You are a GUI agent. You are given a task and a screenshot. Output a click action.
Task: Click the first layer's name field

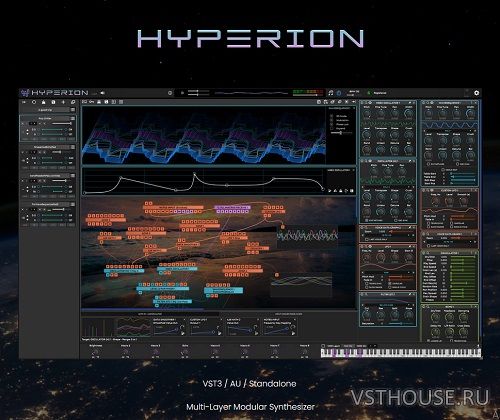pyautogui.click(x=45, y=118)
